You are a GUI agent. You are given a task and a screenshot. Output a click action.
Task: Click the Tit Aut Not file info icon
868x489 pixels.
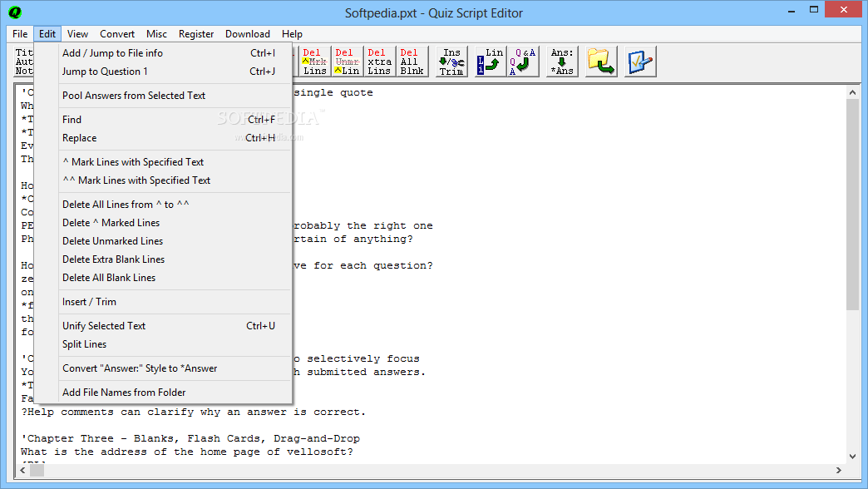pos(23,62)
